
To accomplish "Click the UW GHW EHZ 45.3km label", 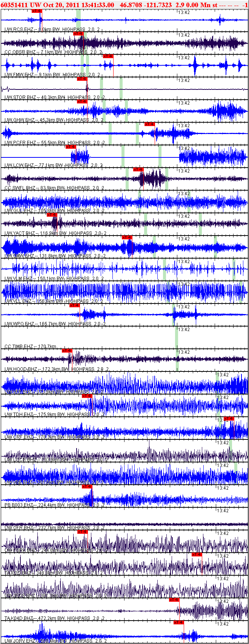I will (54, 120).
